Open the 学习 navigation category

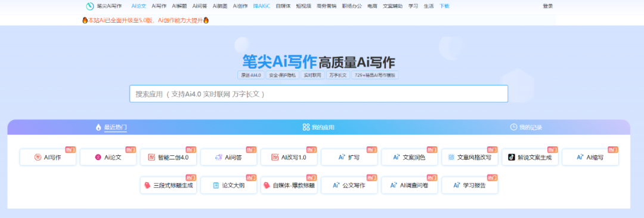click(x=413, y=6)
